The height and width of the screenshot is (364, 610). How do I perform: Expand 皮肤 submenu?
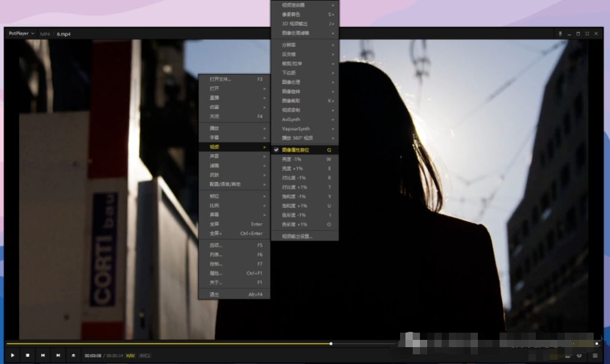tap(234, 175)
